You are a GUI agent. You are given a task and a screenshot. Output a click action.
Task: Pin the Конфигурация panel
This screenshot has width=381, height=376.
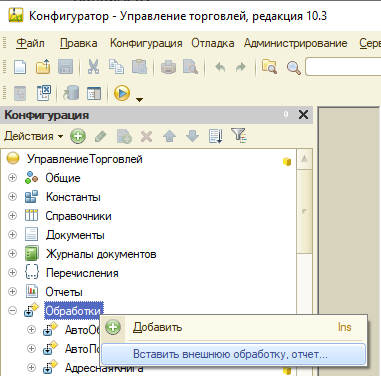click(x=286, y=115)
